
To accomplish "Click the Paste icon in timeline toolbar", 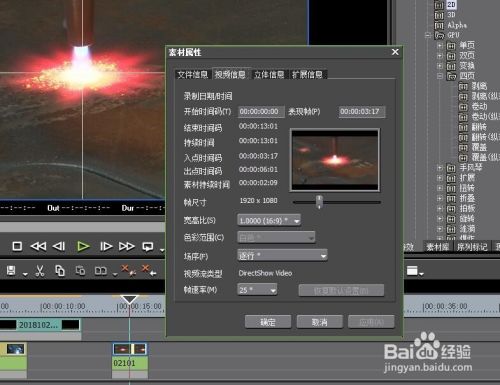I will [80, 271].
